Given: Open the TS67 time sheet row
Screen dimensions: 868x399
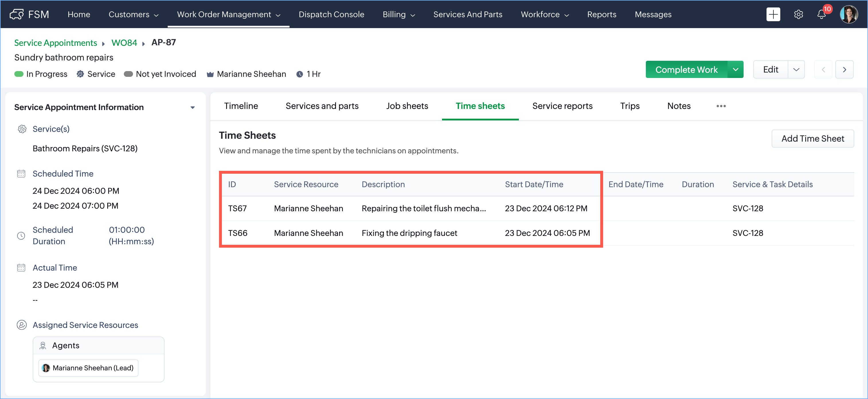Looking at the screenshot, I should [237, 208].
